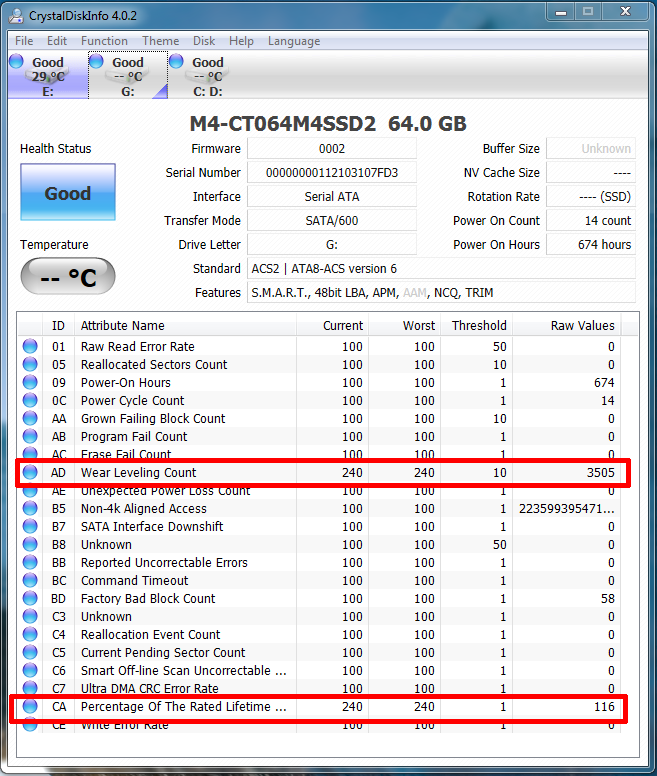Select the Factory Bad Block Count row text
Image resolution: width=657 pixels, height=776 pixels.
(x=148, y=598)
